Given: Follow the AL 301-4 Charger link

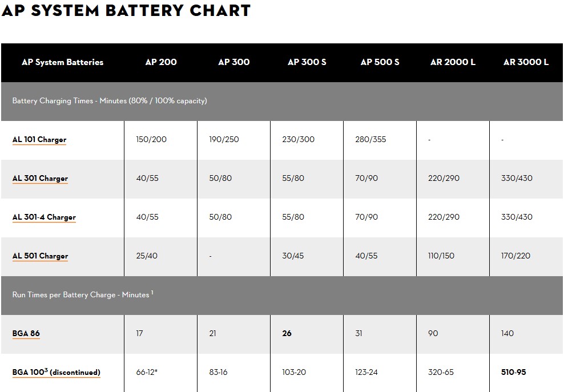Looking at the screenshot, I should (x=44, y=217).
